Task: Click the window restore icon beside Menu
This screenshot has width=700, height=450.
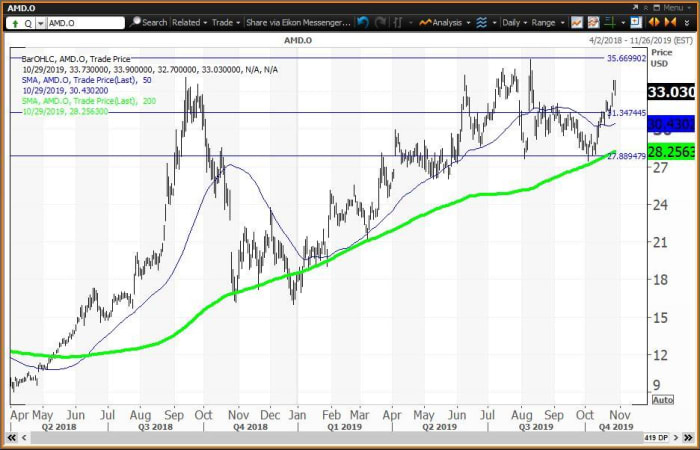Action: coord(657,8)
